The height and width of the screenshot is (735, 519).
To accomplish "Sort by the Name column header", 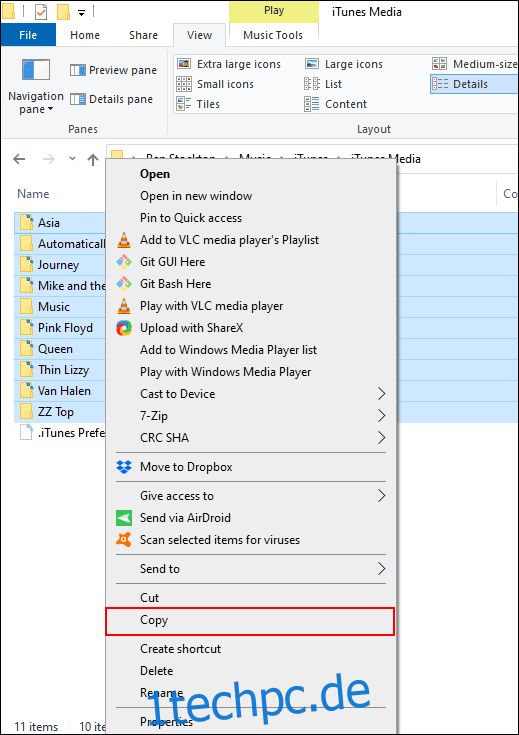I will [33, 194].
